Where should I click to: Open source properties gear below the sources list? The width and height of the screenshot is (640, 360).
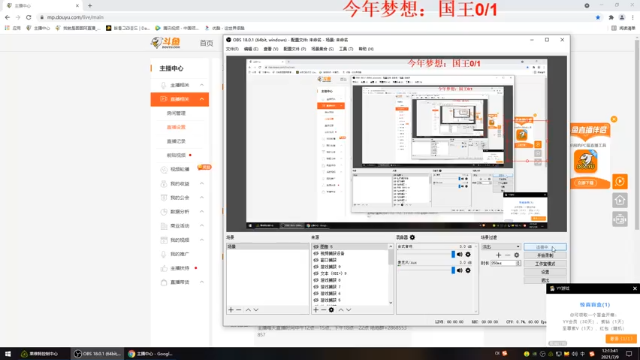331,310
